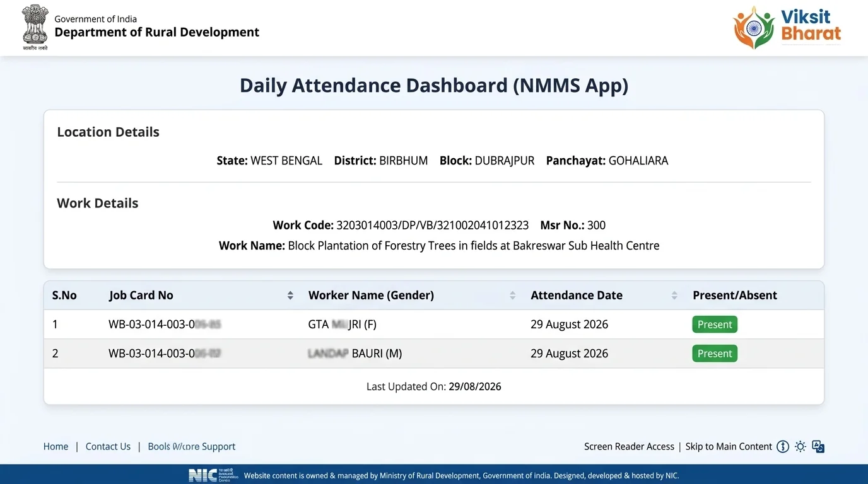868x484 pixels.
Task: Click the worker name BAURI (M)
Action: pos(355,354)
